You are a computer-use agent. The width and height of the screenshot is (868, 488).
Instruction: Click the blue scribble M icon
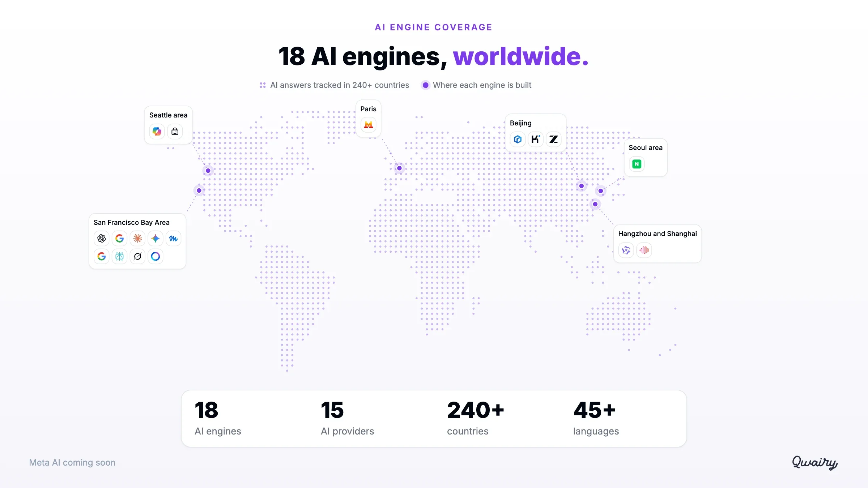pos(174,239)
